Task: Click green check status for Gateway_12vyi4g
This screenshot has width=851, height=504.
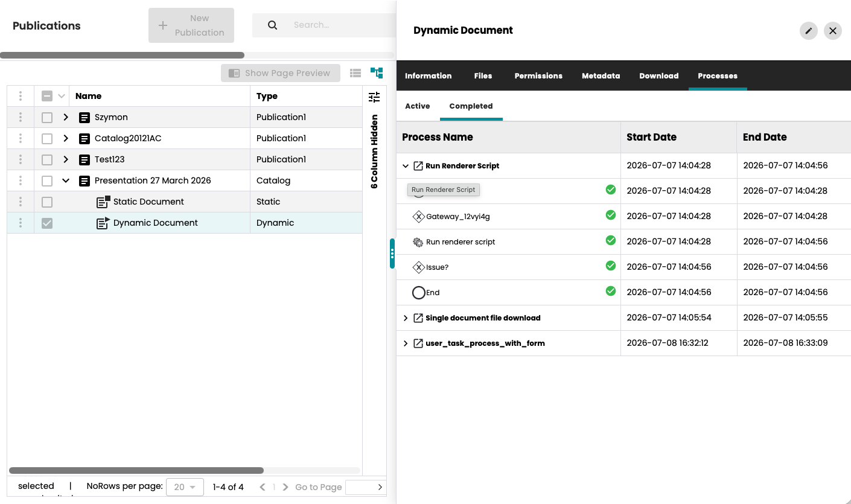Action: coord(611,215)
